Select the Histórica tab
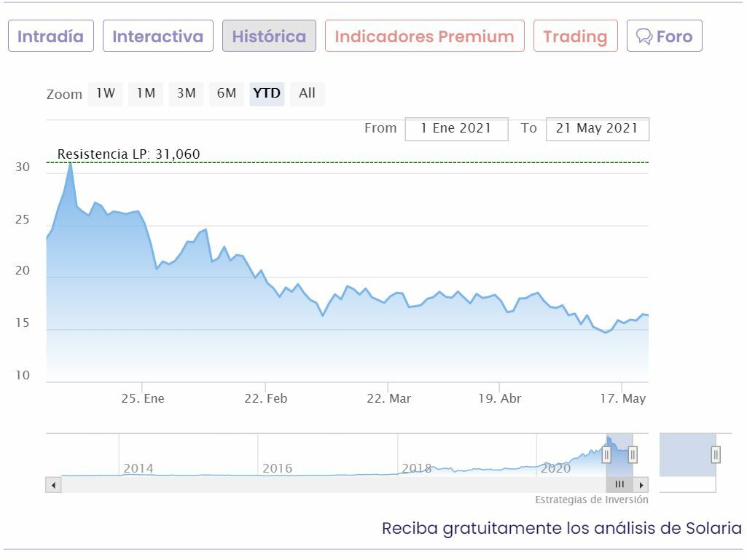747x560 pixels. (x=269, y=36)
